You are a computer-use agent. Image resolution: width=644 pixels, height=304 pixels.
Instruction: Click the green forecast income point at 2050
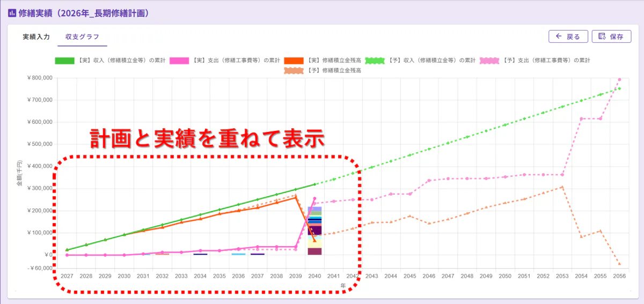pyautogui.click(x=505, y=125)
